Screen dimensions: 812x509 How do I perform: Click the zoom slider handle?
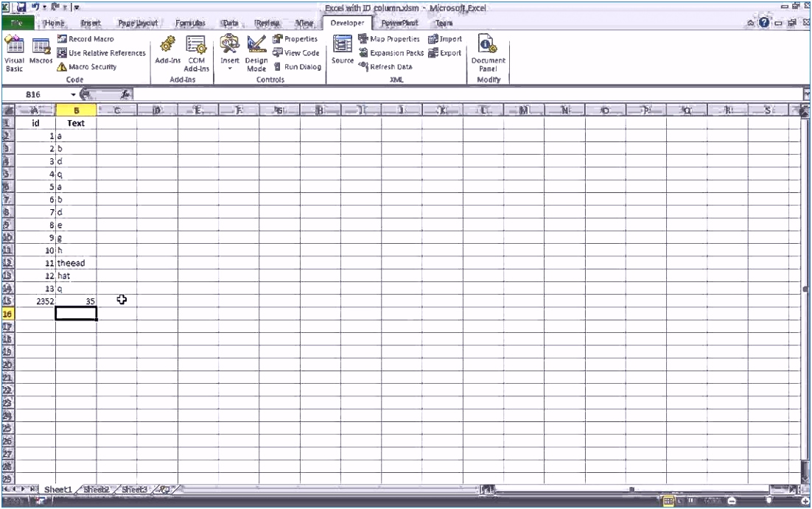pos(769,501)
